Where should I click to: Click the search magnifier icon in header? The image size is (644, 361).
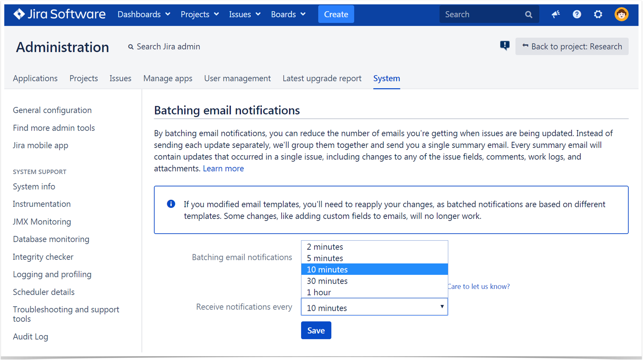coord(529,15)
